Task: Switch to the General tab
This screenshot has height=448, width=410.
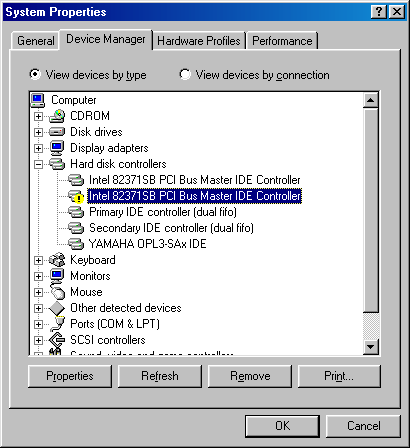Action: coord(36,41)
